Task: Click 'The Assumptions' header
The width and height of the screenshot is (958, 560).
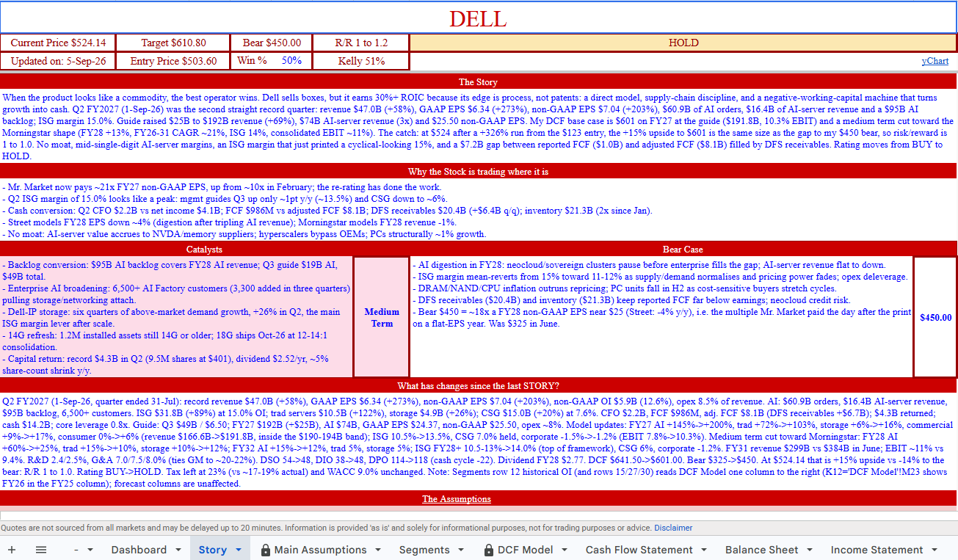Action: pyautogui.click(x=479, y=498)
